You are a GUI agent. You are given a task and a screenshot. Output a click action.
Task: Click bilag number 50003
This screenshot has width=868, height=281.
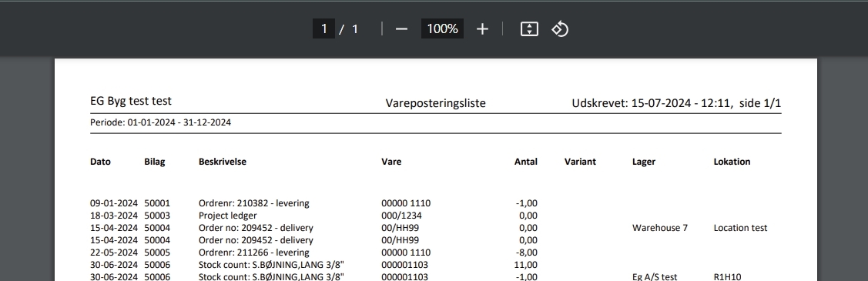[x=157, y=216]
